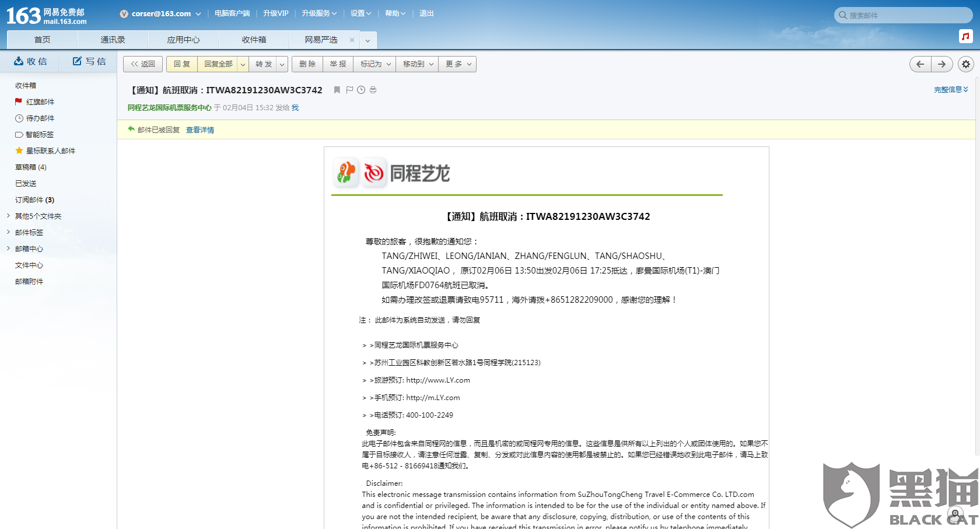Screen dimensions: 980x529
Task: Switch to 首页 tab
Action: [42, 40]
